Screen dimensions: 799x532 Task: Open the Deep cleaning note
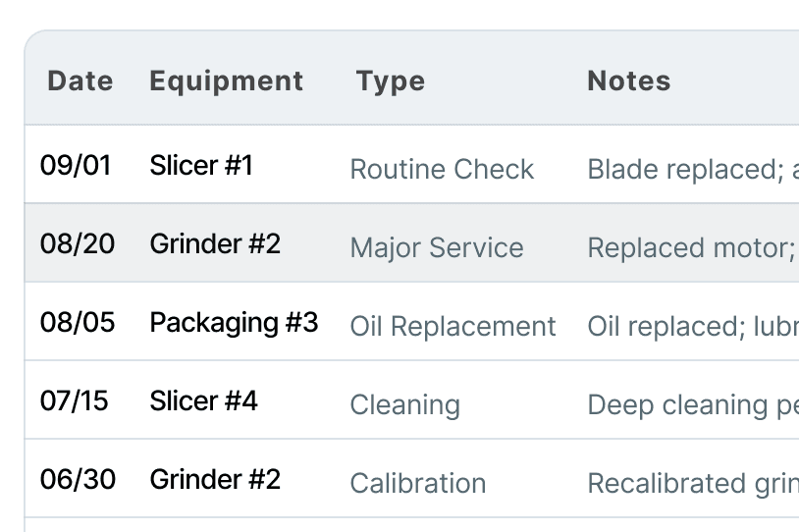pyautogui.click(x=693, y=404)
